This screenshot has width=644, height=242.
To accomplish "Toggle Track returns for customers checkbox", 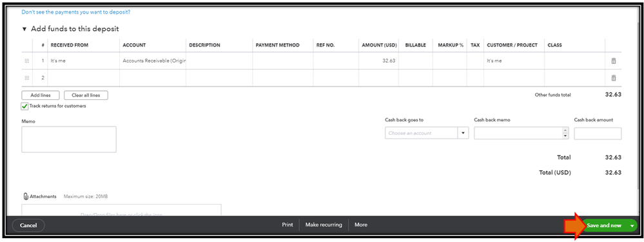I will pyautogui.click(x=24, y=106).
